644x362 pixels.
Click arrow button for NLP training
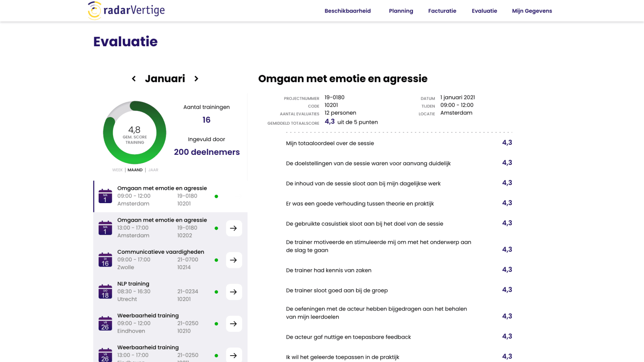coord(233,292)
